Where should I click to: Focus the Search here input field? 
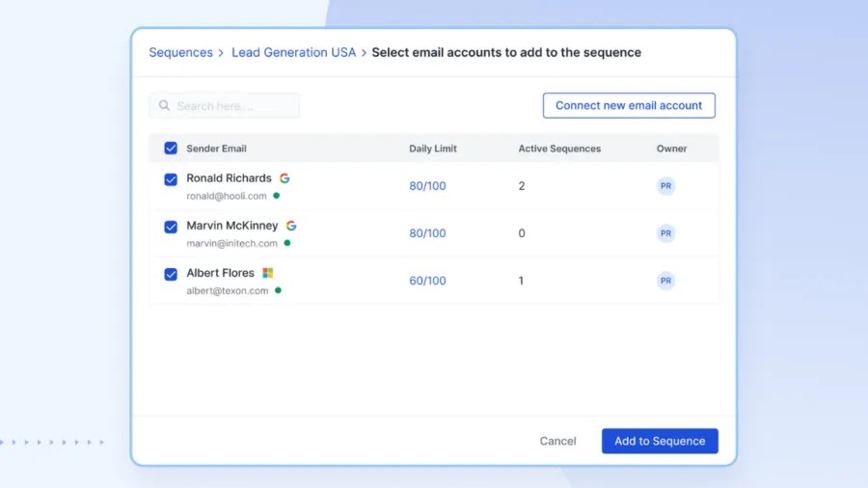tap(224, 106)
